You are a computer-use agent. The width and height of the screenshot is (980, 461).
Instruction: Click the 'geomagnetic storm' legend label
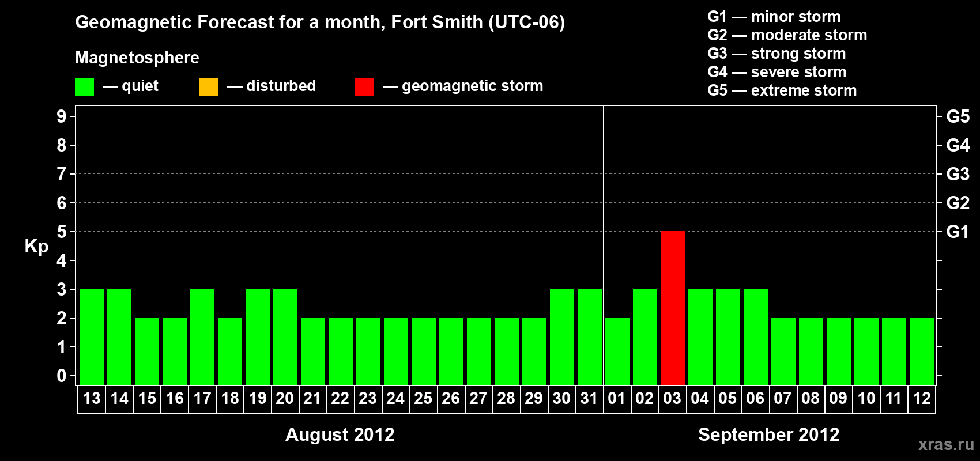pos(473,86)
